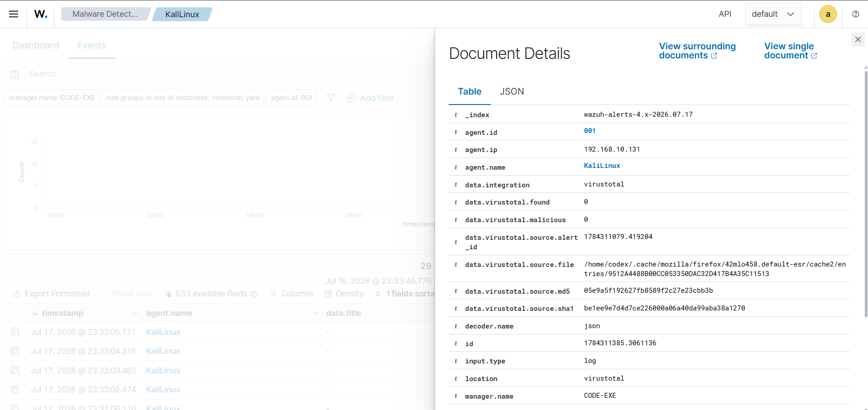Open the Malware Detection breadcrumb
868x410 pixels.
105,14
